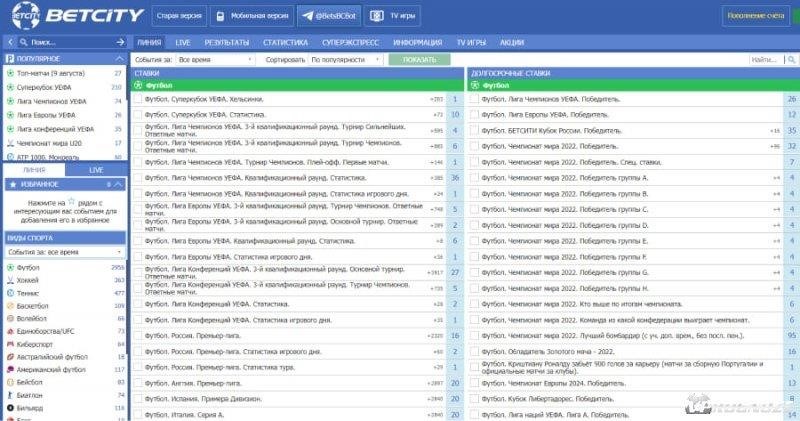Switch sidebar to the LIVE tab
The width and height of the screenshot is (800, 421).
pos(96,170)
